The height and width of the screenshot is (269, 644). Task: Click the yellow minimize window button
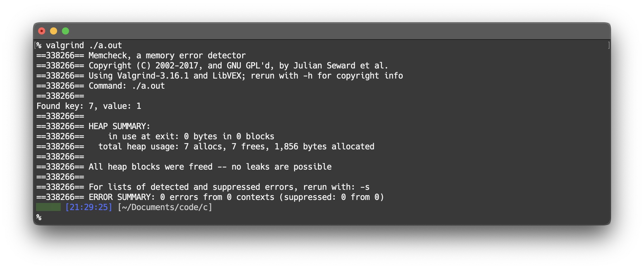pos(54,31)
